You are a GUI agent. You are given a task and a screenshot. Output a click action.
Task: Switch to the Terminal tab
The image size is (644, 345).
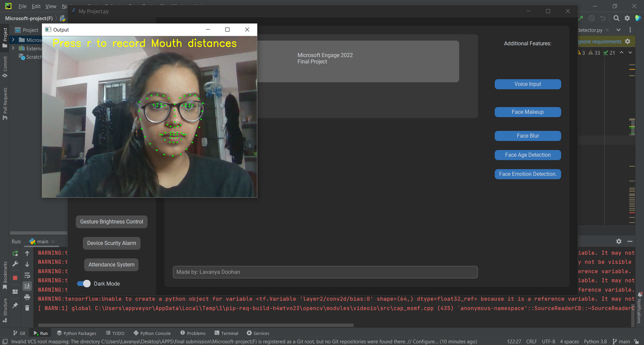tap(229, 333)
